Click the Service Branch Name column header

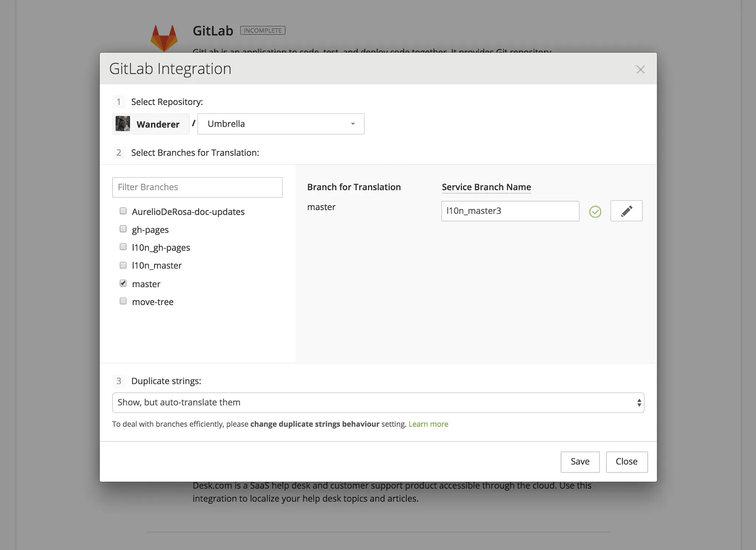(x=486, y=187)
